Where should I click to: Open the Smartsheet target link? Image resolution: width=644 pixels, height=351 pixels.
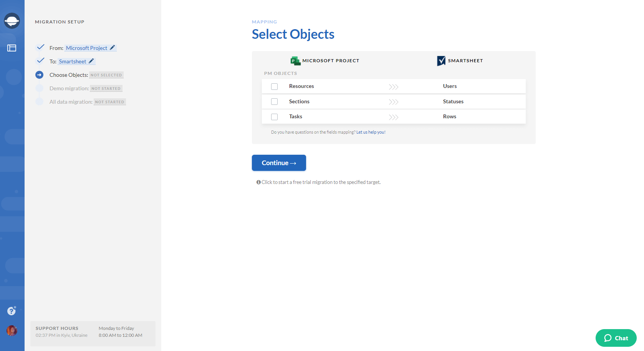[x=73, y=61]
